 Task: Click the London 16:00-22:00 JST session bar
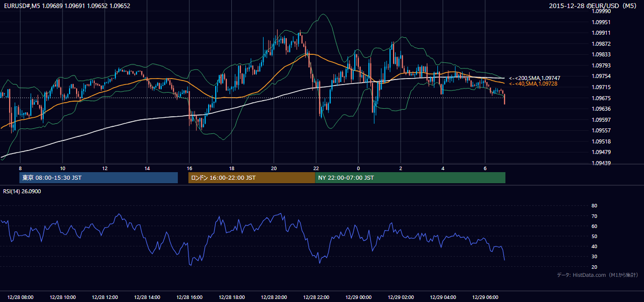pos(251,178)
